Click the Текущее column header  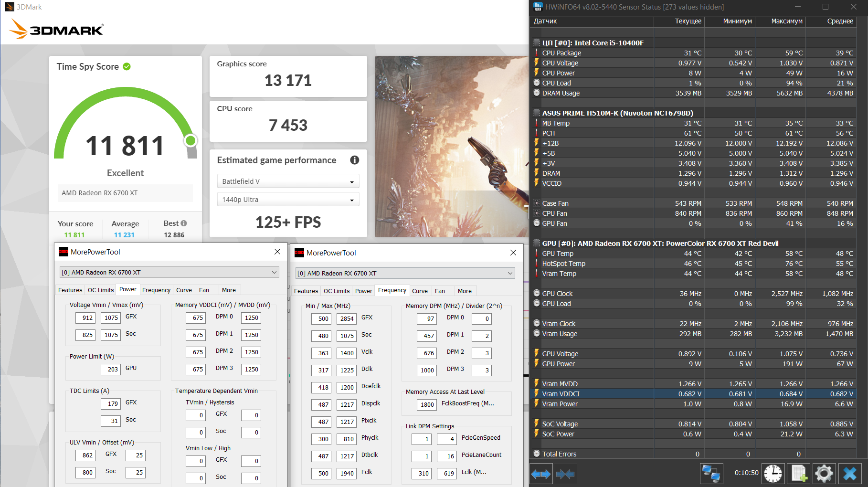click(x=679, y=21)
